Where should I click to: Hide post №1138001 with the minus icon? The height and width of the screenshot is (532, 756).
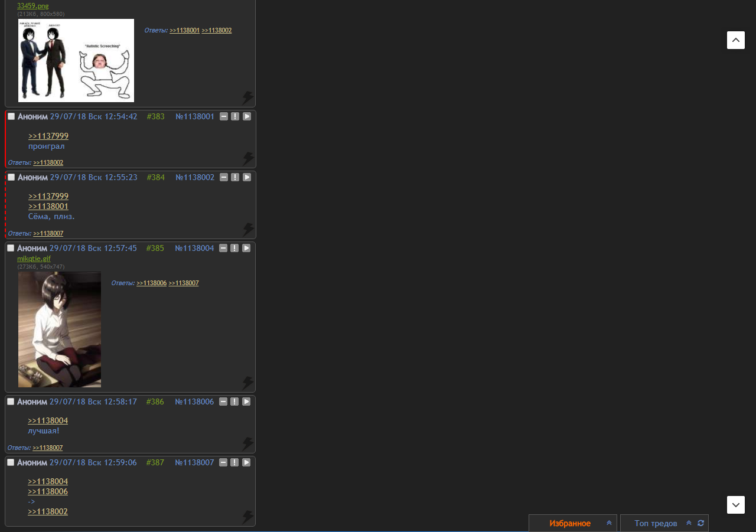pyautogui.click(x=224, y=116)
